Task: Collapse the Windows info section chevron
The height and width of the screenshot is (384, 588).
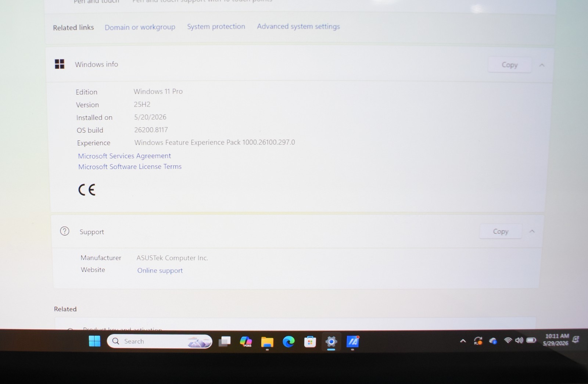Action: point(542,65)
